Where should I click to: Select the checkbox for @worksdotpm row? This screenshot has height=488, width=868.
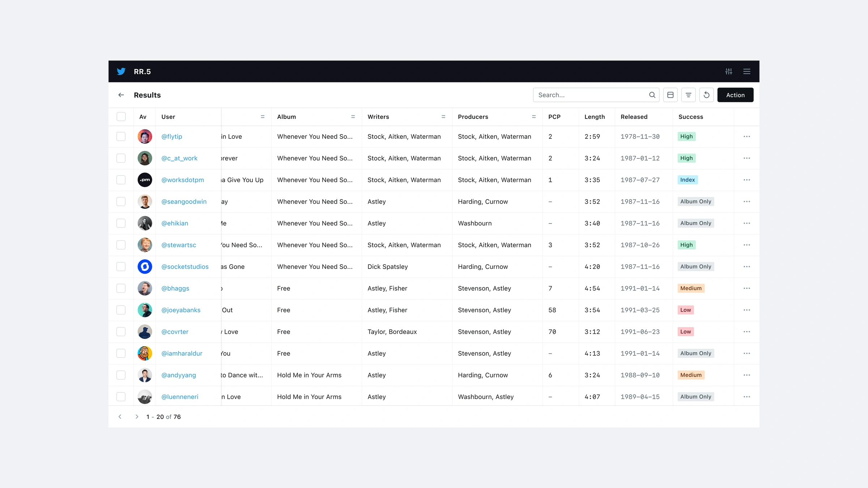[x=121, y=180]
